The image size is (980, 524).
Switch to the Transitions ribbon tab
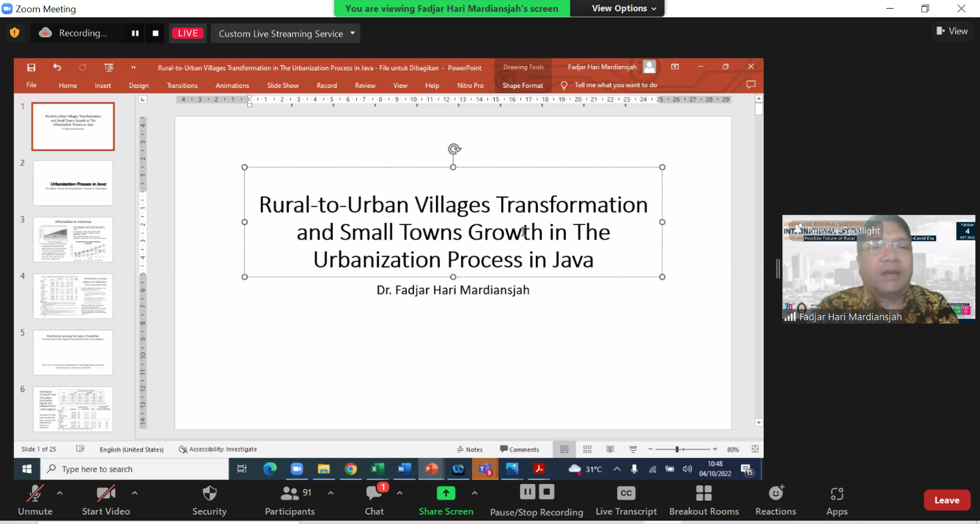[x=182, y=85]
